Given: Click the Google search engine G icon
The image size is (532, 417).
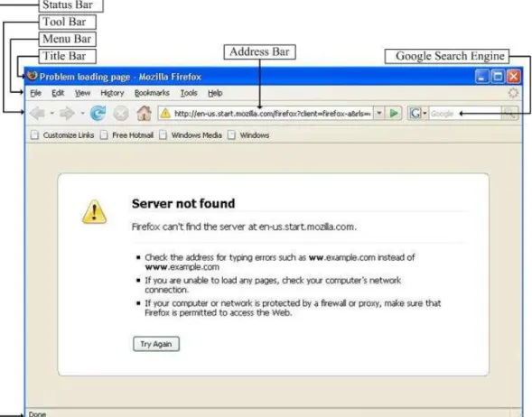Looking at the screenshot, I should point(415,113).
